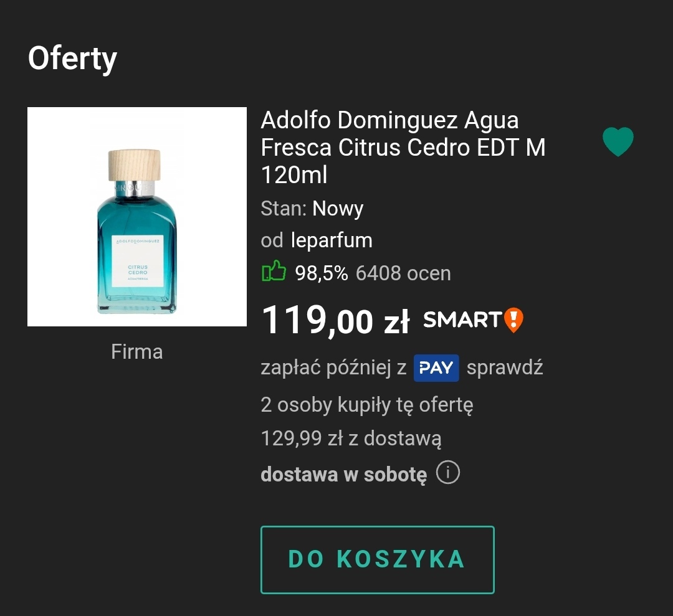Click the blue PAY logo
This screenshot has width=673, height=616.
pos(436,367)
